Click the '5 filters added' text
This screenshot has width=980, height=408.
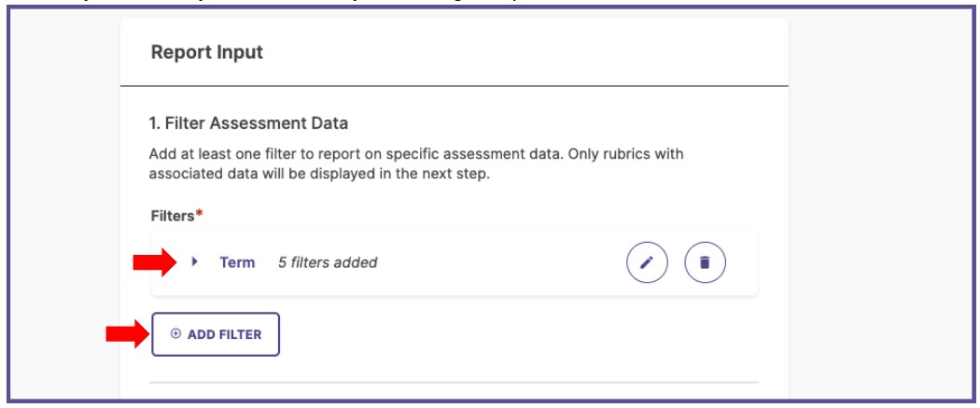pos(328,262)
